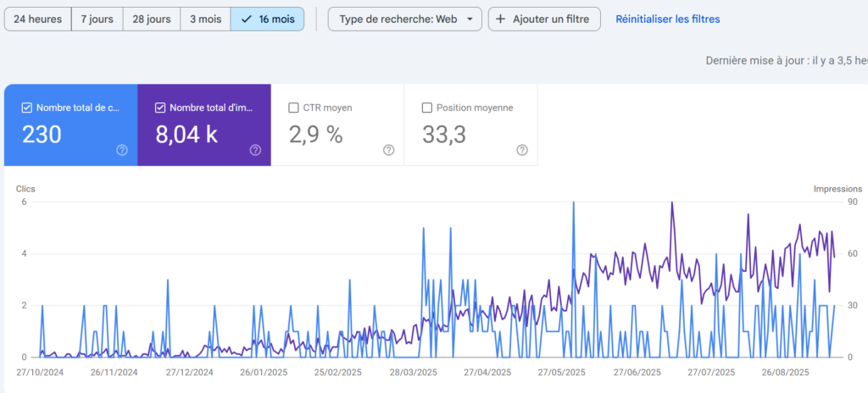Click the help icon on the impressions card

click(255, 150)
